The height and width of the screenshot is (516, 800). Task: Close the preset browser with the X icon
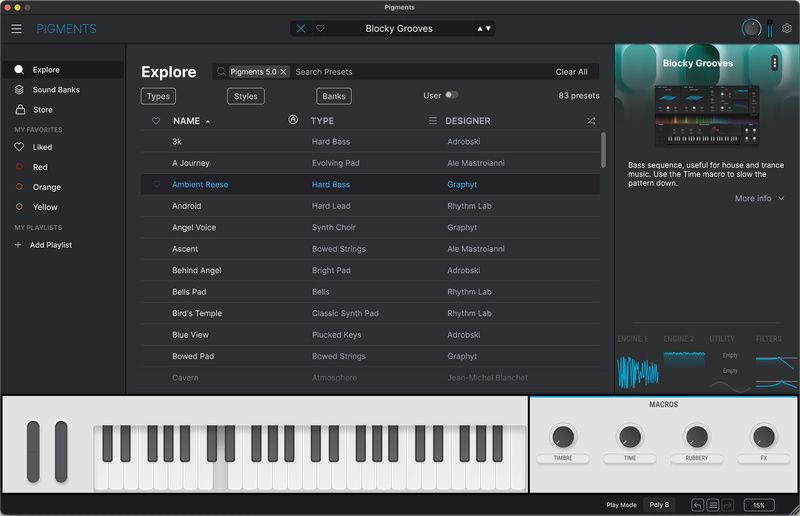tap(301, 29)
